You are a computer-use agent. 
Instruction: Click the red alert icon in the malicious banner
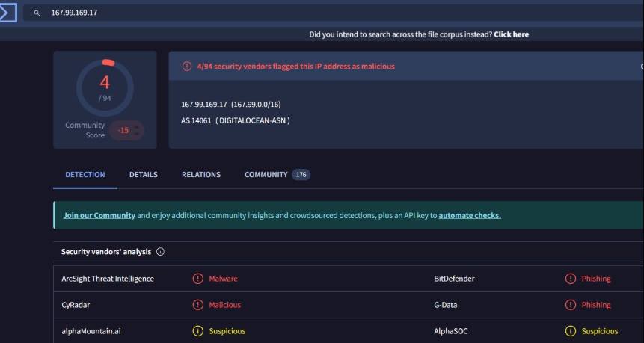coord(187,66)
